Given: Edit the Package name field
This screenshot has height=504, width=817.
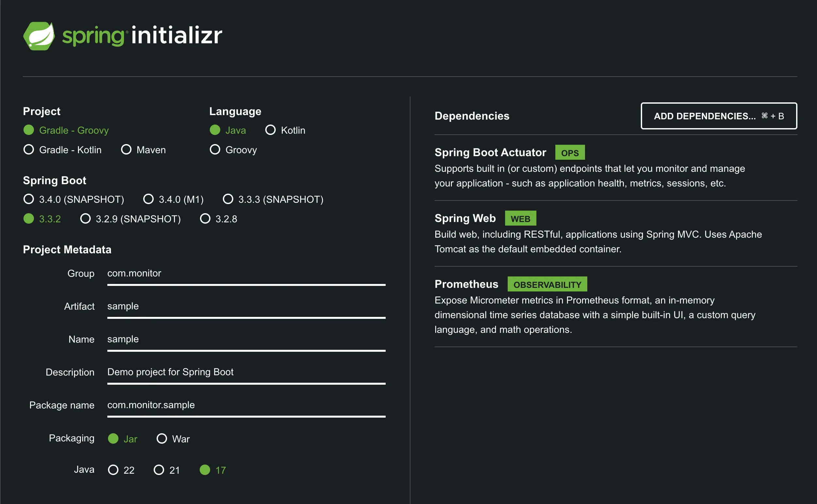Looking at the screenshot, I should point(246,405).
